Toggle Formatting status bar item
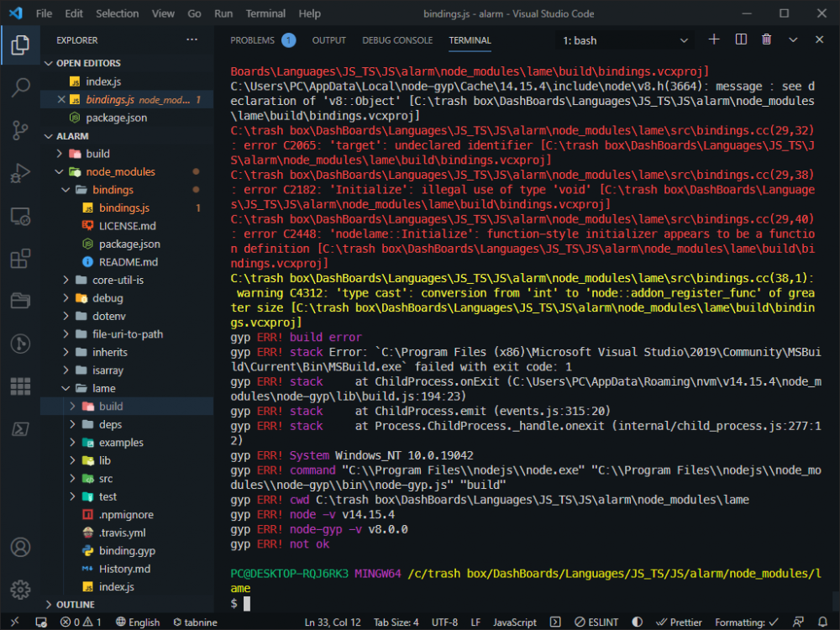 point(746,622)
